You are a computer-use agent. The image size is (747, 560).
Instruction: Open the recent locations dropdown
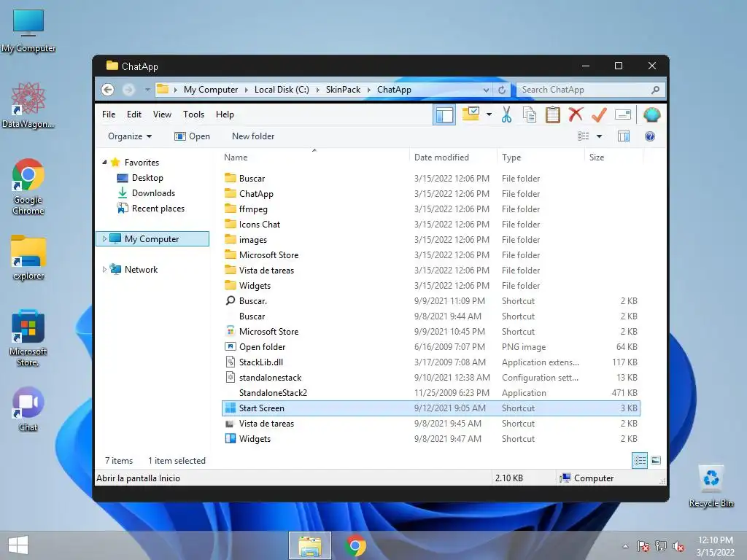(147, 90)
